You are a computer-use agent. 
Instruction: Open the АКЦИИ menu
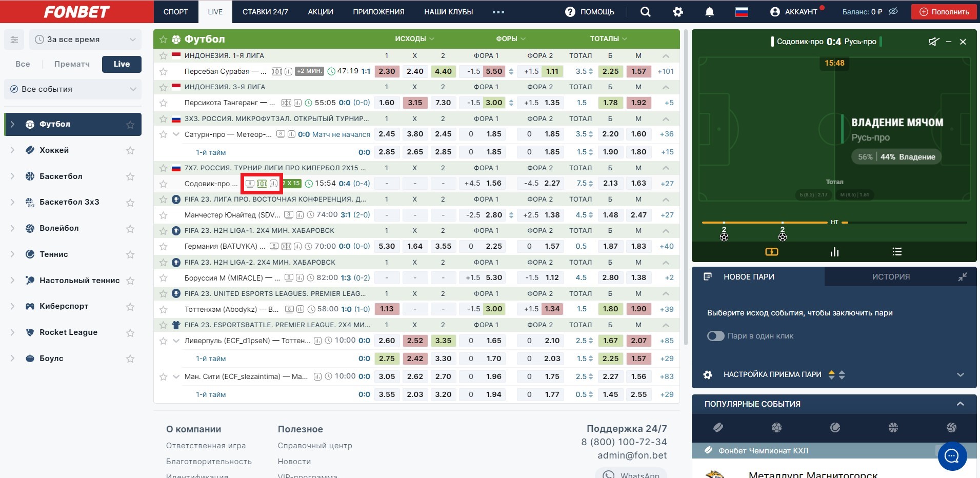[x=321, y=12]
